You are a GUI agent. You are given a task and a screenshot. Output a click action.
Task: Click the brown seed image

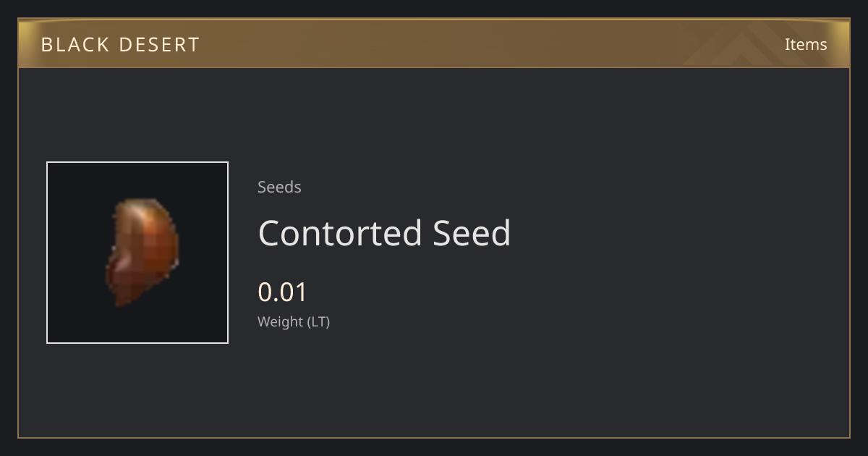coord(142,251)
